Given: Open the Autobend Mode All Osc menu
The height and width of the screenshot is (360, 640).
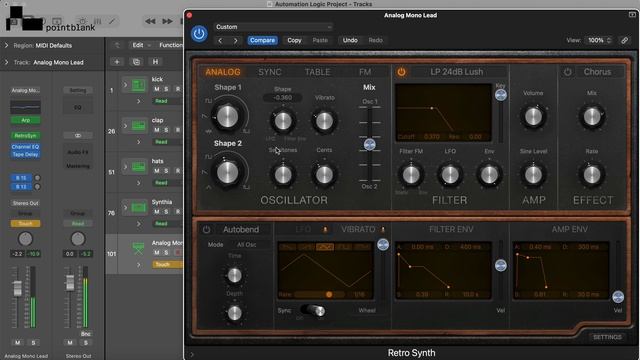Looking at the screenshot, I should (x=246, y=244).
